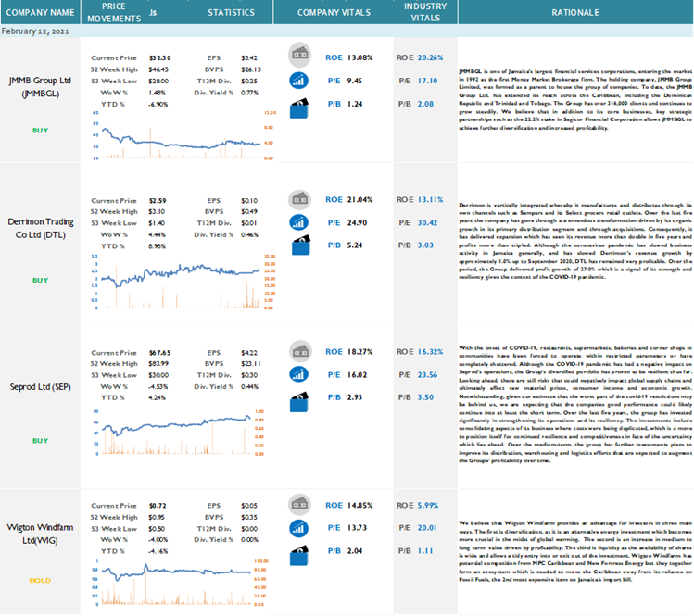694x616 pixels.
Task: Select JMMB YTD value -6.90%
Action: (x=158, y=104)
